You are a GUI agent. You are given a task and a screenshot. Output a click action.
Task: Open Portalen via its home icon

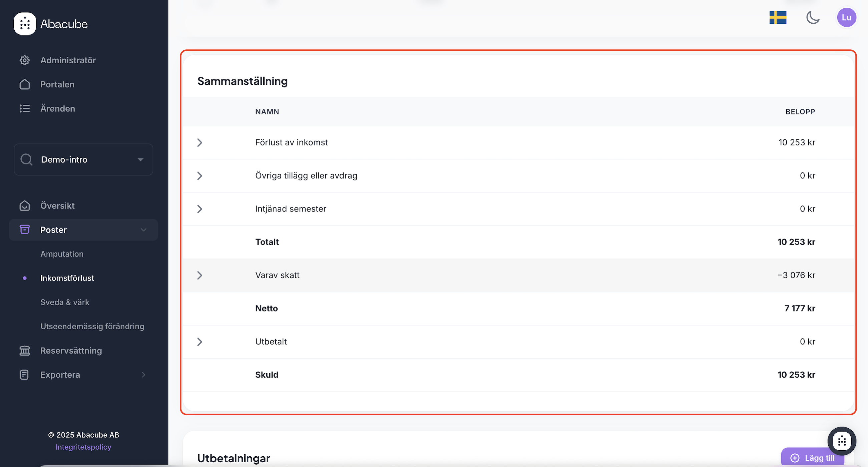click(25, 85)
